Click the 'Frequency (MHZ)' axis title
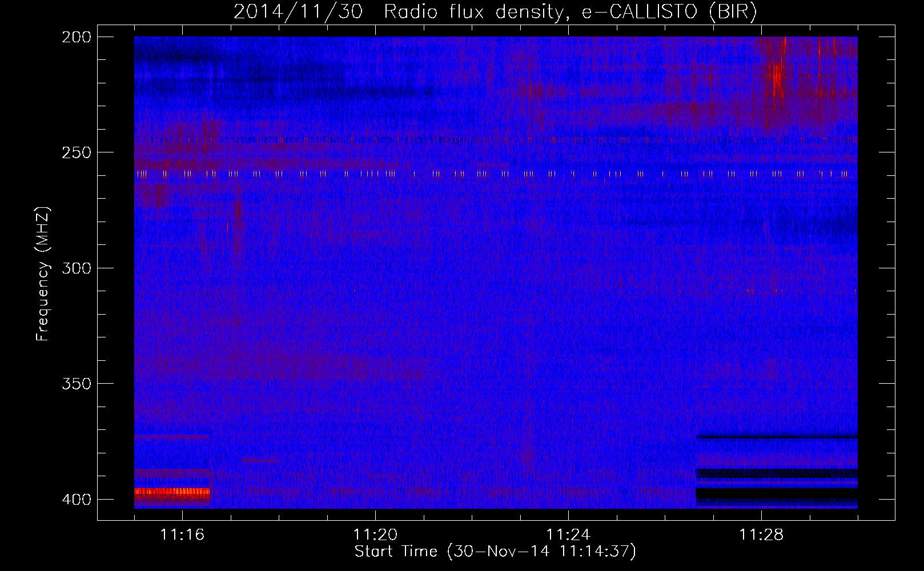 click(43, 274)
